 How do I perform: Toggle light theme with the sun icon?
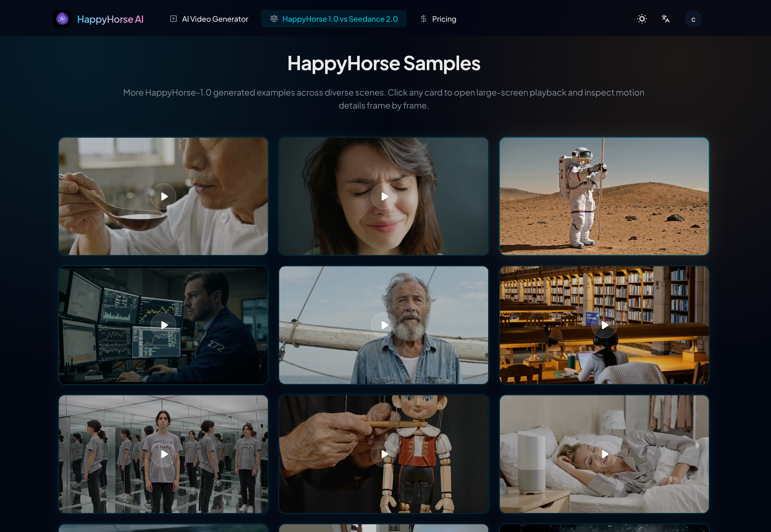click(642, 19)
